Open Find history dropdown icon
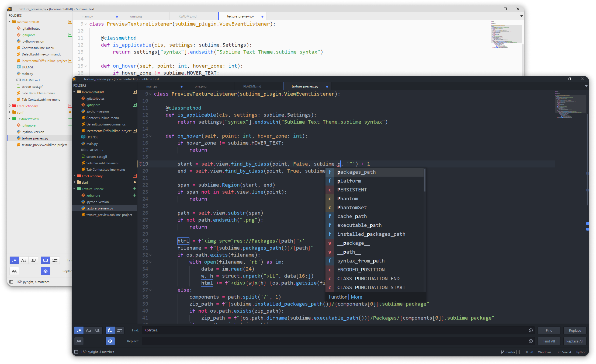 531,330
